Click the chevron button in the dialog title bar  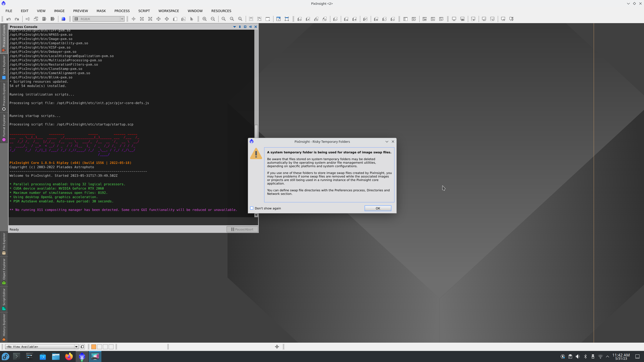[x=387, y=142]
